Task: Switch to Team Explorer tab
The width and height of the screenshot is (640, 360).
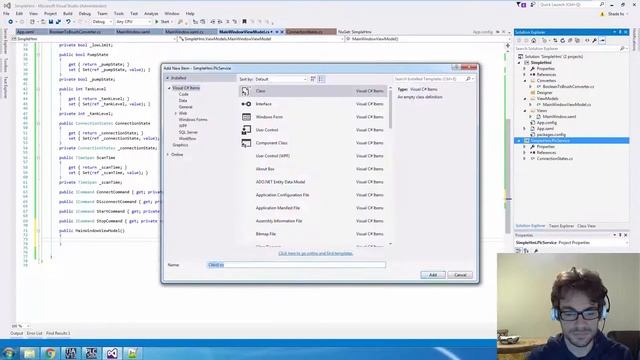Action: [x=561, y=226]
